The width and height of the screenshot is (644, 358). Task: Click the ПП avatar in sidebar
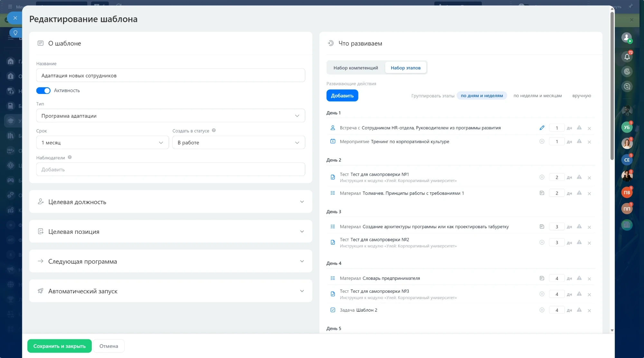click(x=627, y=209)
